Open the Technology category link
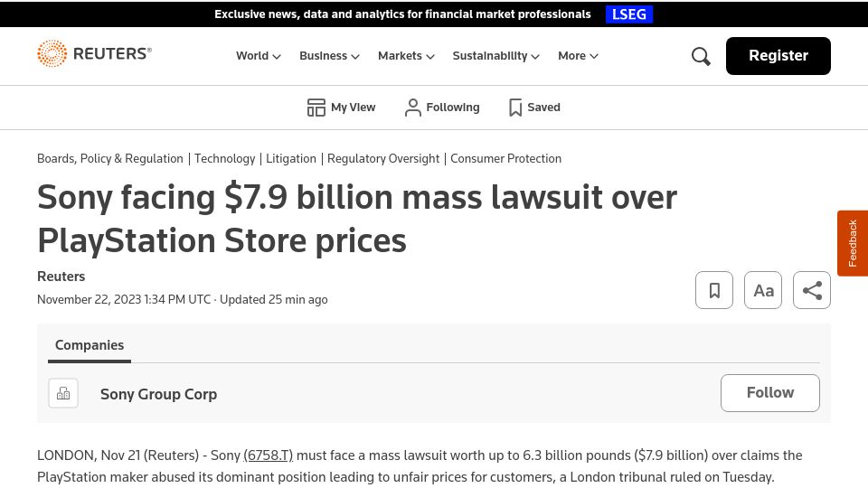The width and height of the screenshot is (868, 488). [225, 159]
